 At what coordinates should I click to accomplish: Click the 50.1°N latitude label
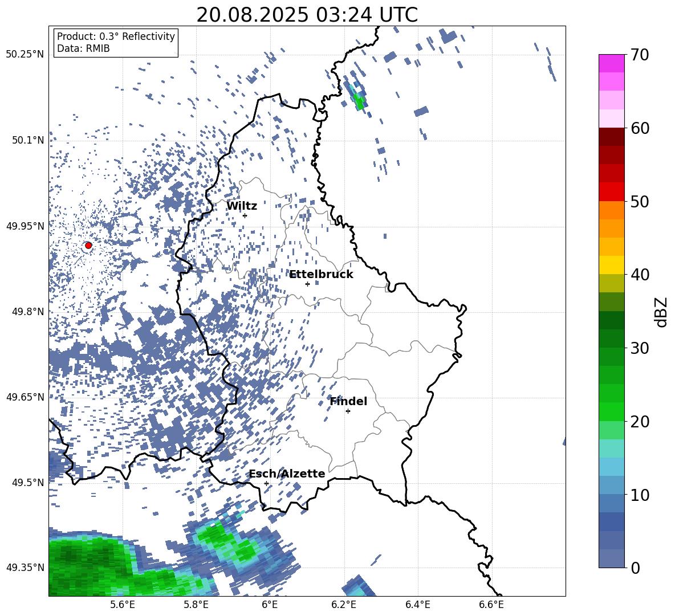point(27,140)
